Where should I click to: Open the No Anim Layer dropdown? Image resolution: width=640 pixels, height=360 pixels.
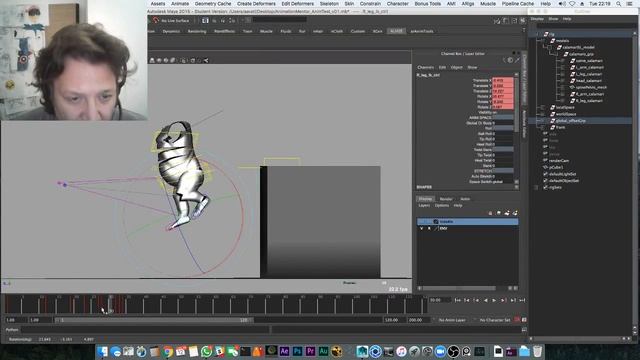point(452,320)
